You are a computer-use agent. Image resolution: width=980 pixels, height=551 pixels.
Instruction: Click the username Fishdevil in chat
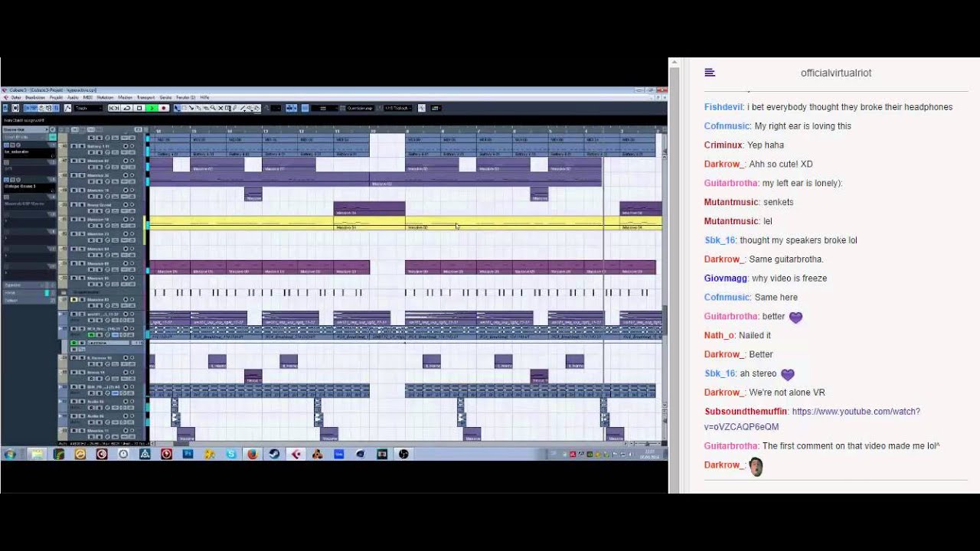pyautogui.click(x=723, y=107)
